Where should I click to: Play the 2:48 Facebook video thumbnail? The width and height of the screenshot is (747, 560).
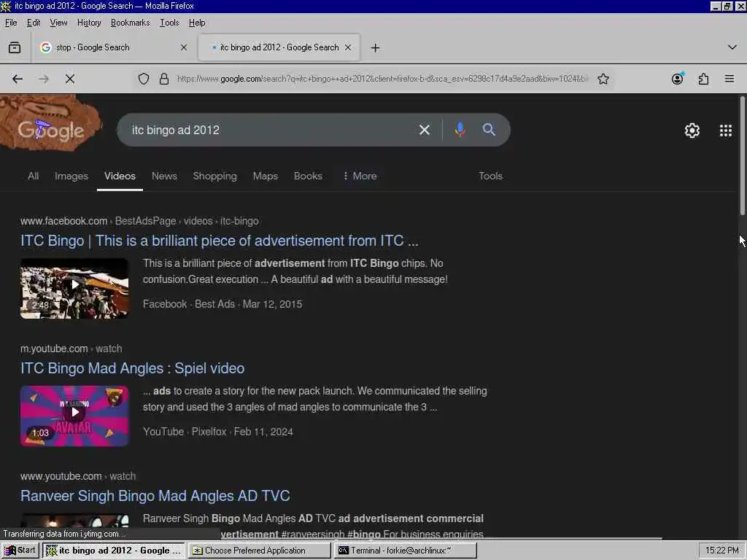74,289
